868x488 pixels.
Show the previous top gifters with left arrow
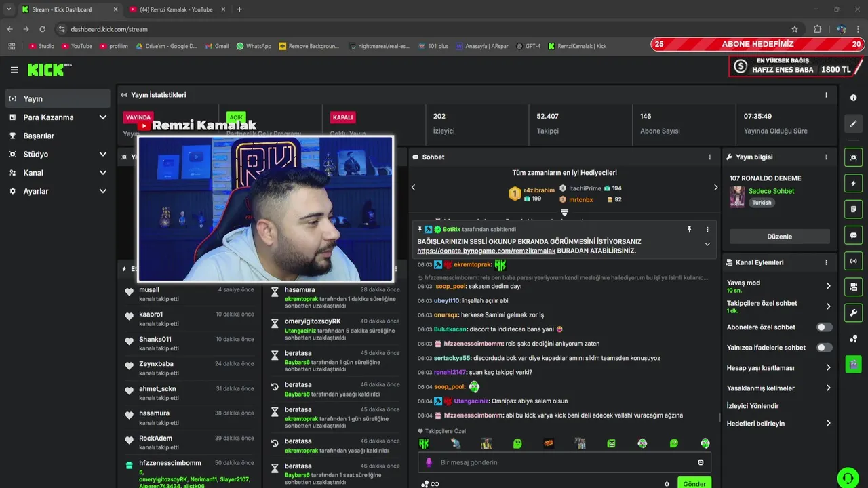pyautogui.click(x=413, y=188)
